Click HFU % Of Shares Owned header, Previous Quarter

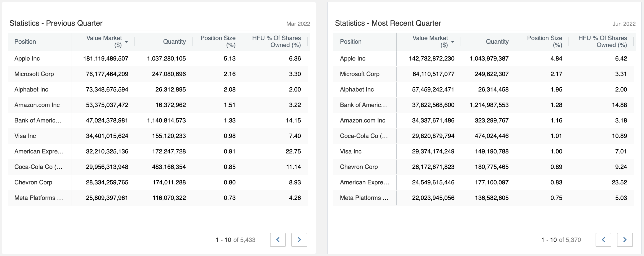coord(276,41)
